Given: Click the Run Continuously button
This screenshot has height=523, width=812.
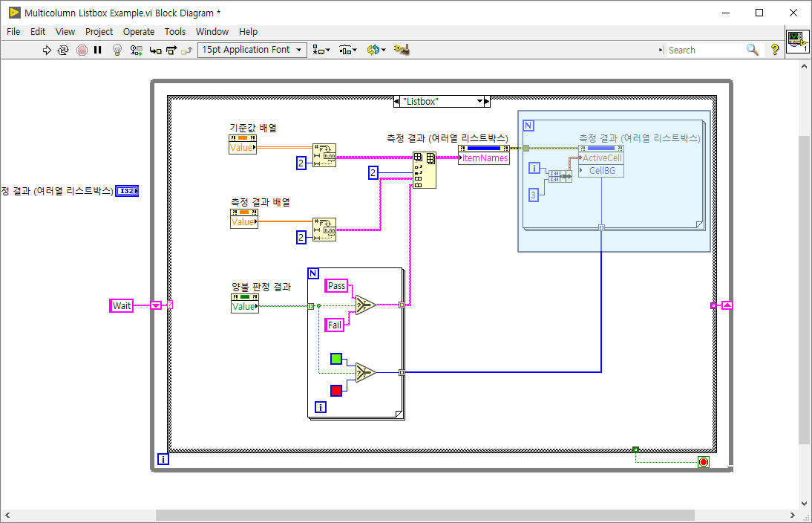Looking at the screenshot, I should coord(62,50).
